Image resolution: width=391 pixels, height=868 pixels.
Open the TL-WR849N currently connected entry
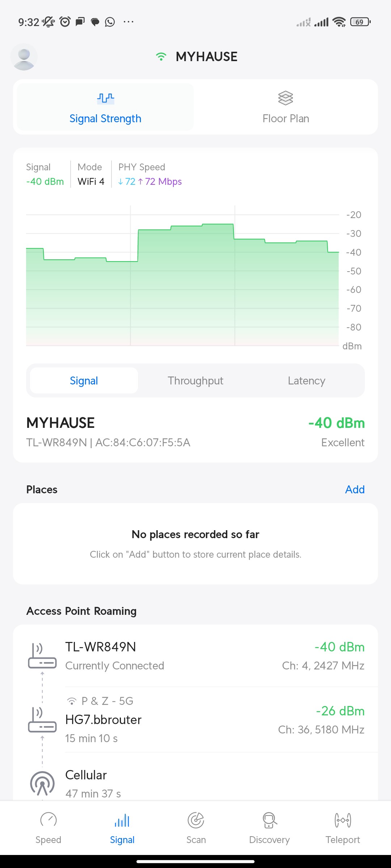tap(214, 656)
